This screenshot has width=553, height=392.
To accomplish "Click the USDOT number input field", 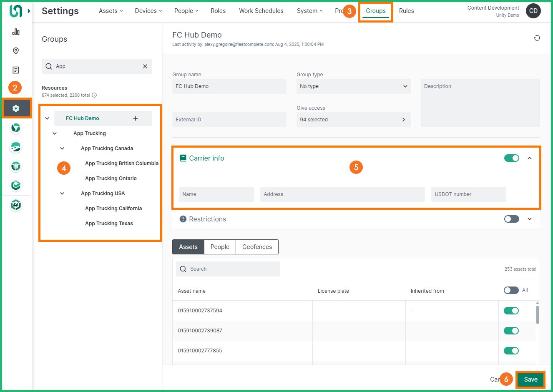I will pos(468,194).
